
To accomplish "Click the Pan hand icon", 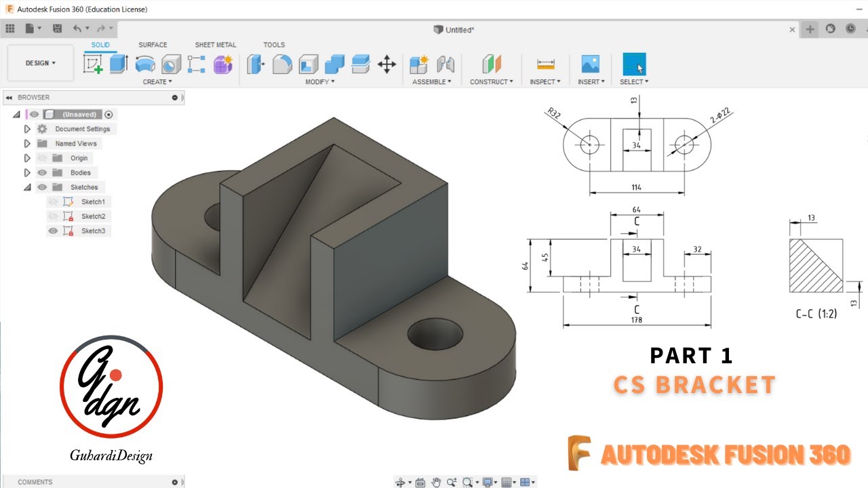I will [436, 482].
